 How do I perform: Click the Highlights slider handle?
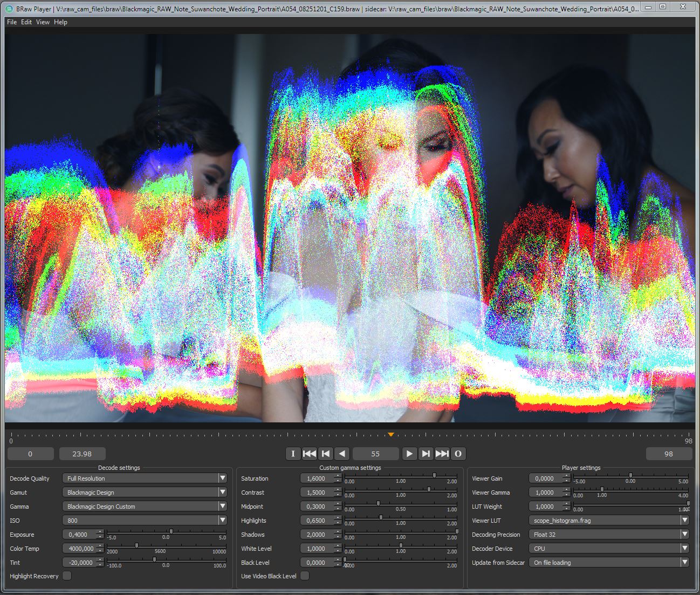tap(381, 517)
